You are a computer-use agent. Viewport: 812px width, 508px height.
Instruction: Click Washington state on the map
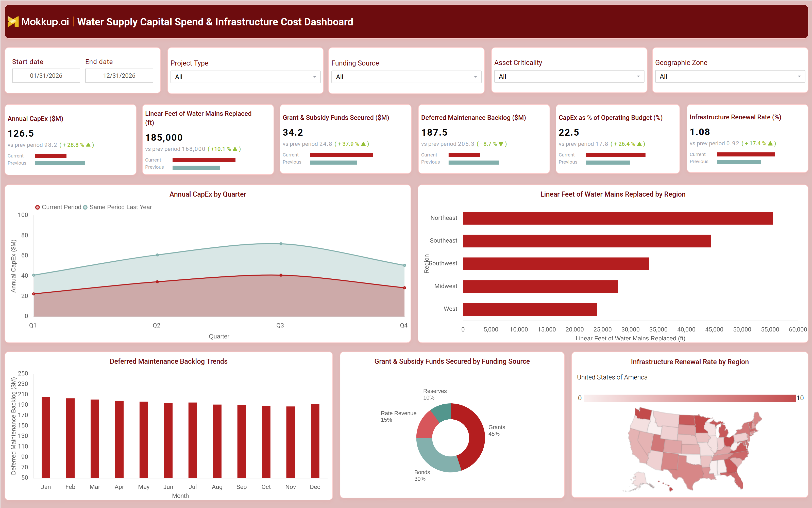pyautogui.click(x=643, y=414)
